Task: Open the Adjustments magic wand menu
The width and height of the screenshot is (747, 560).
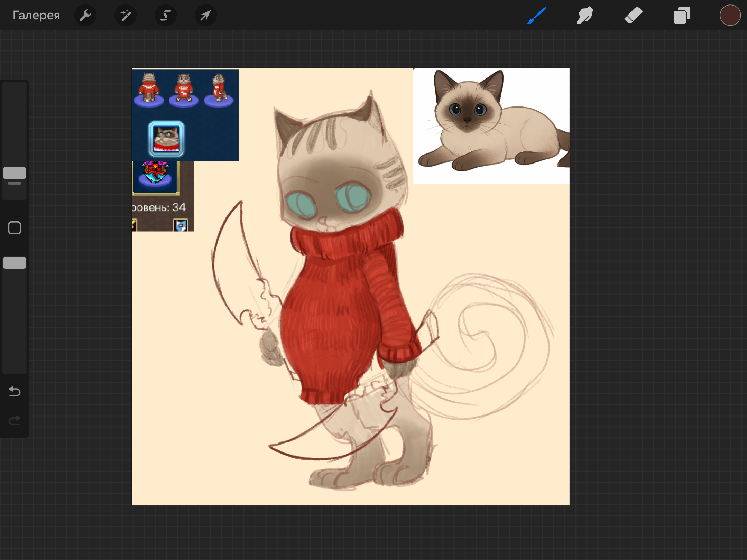Action: [125, 15]
